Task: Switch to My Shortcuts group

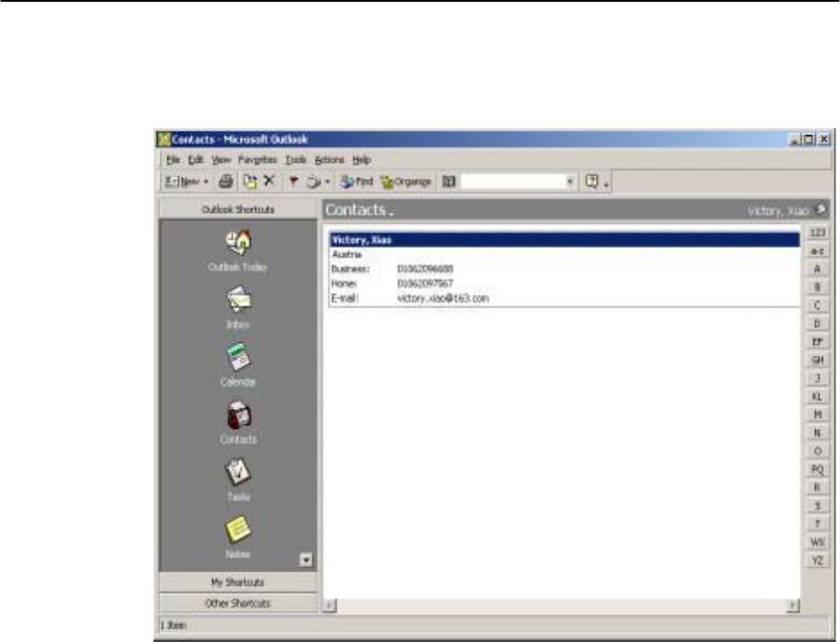Action: click(x=238, y=582)
